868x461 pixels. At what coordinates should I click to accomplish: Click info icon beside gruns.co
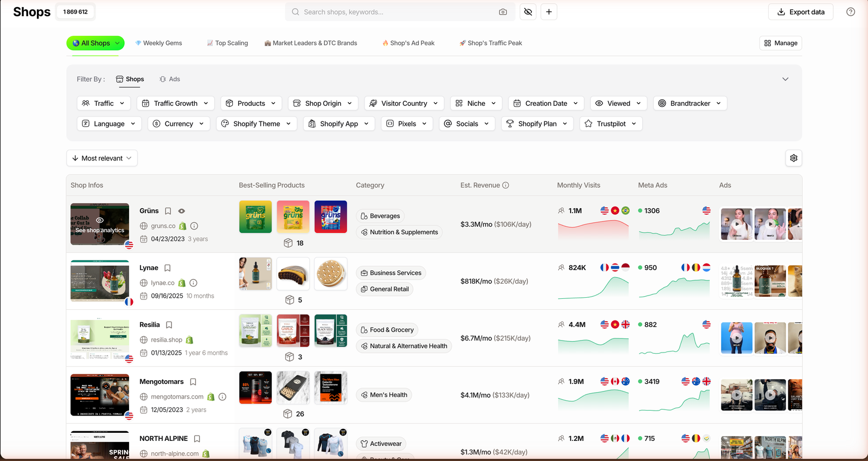(x=194, y=226)
